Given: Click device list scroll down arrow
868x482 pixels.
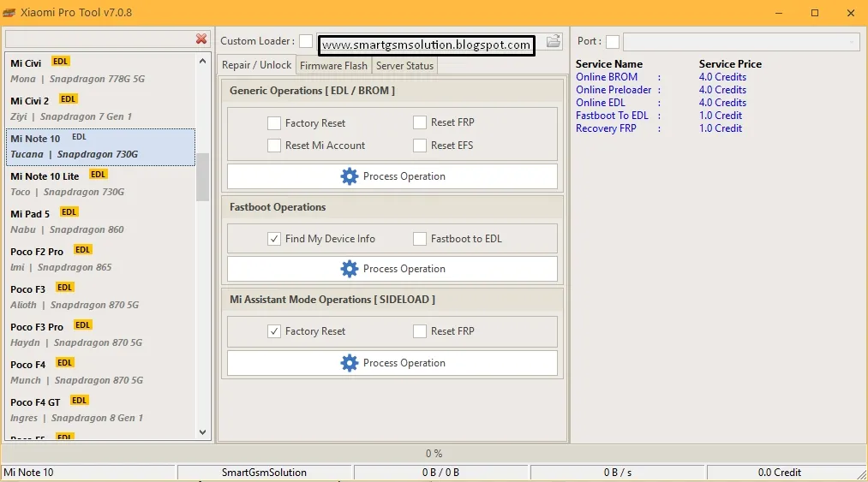Looking at the screenshot, I should coord(202,432).
